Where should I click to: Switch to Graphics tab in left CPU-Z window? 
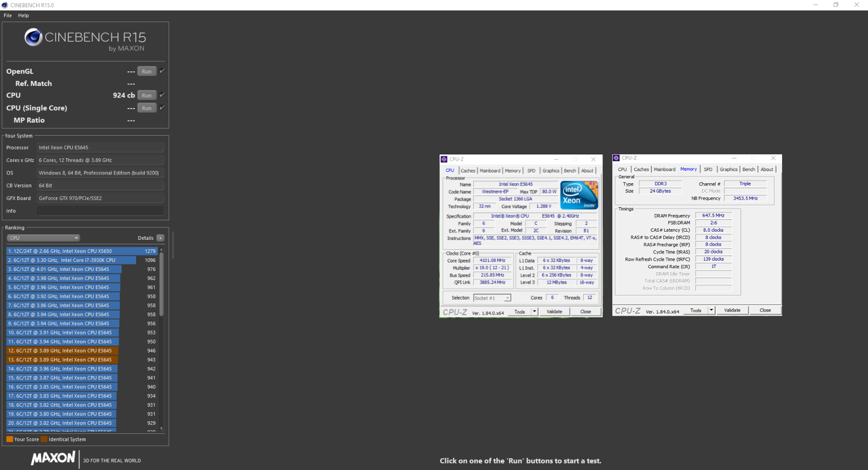[x=551, y=171]
